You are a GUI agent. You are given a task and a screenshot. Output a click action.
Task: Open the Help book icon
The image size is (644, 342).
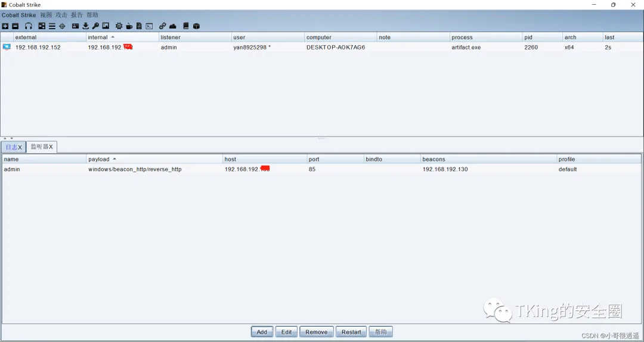[185, 26]
